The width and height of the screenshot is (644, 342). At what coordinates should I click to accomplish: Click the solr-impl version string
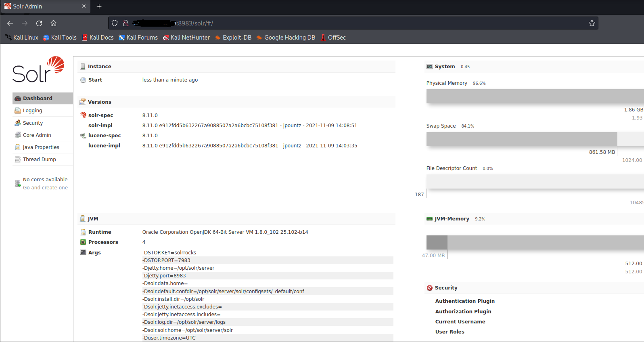250,126
